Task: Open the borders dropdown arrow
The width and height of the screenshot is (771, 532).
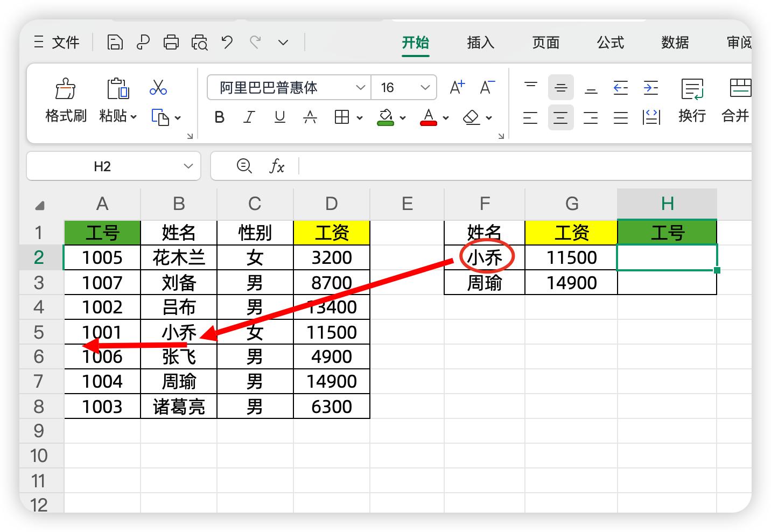Action: (359, 117)
